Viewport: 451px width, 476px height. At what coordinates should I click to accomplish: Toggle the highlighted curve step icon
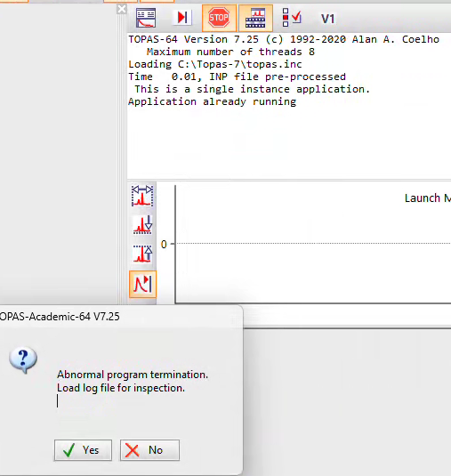pos(142,284)
